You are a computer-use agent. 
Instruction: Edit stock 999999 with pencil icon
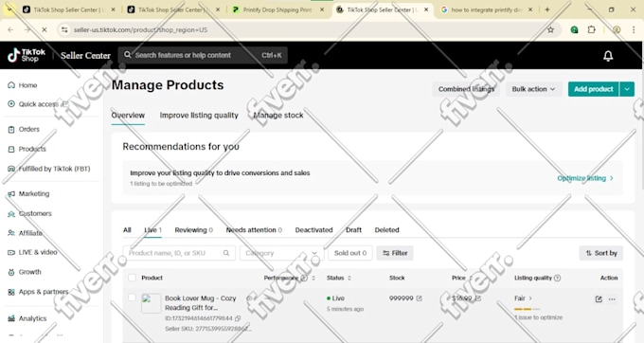pyautogui.click(x=419, y=298)
